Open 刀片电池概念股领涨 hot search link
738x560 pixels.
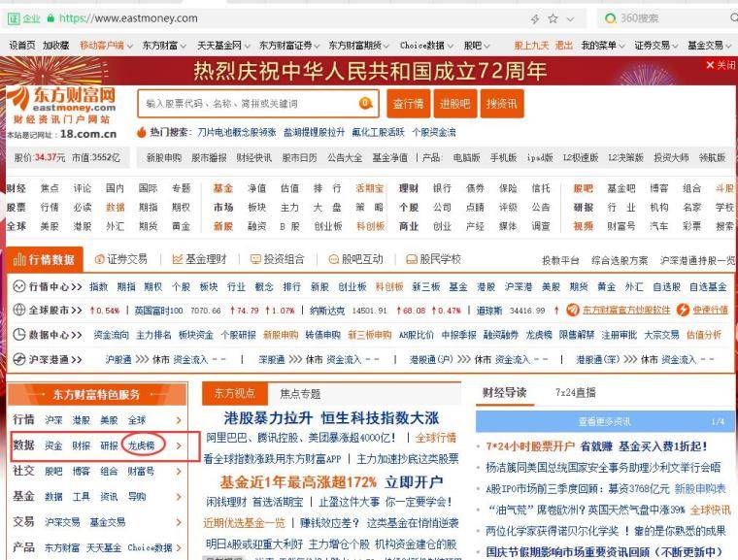(x=237, y=132)
